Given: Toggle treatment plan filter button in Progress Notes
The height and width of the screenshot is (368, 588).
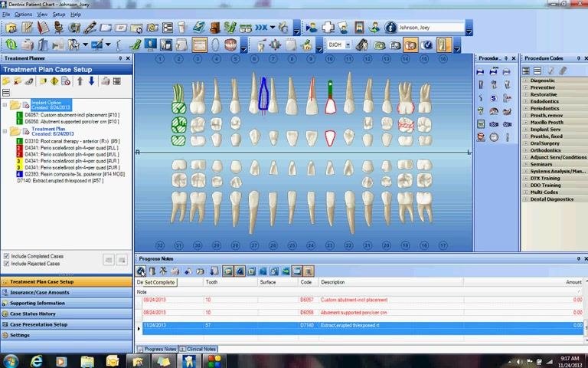Looking at the screenshot, I should (227, 271).
